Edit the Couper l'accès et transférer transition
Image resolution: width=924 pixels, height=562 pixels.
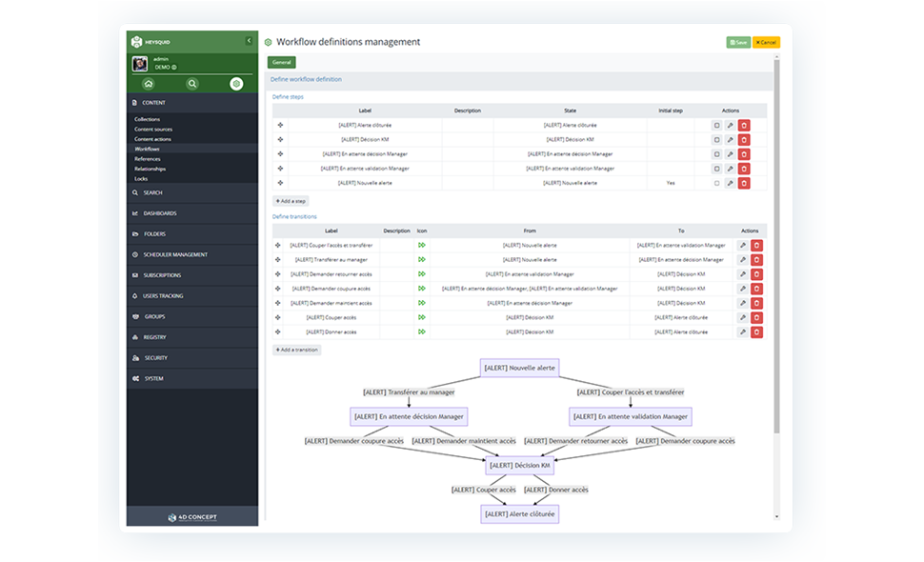(x=743, y=245)
